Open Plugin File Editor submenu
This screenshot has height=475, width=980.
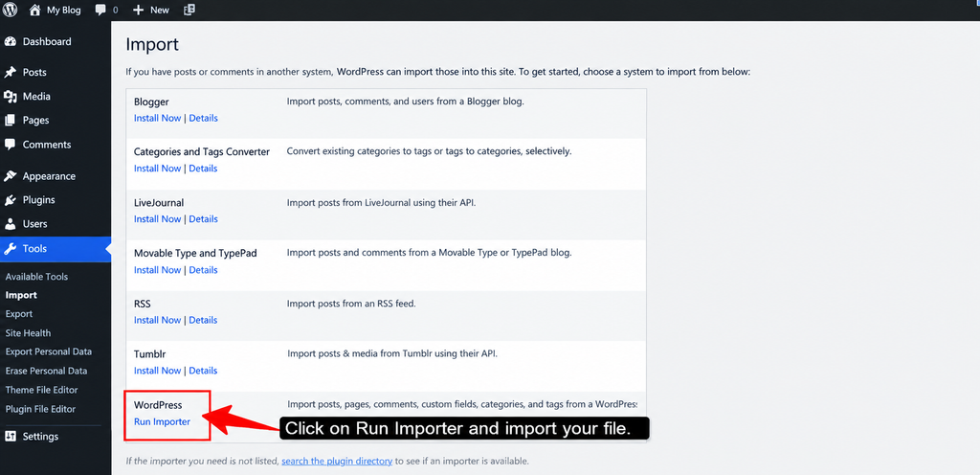40,409
